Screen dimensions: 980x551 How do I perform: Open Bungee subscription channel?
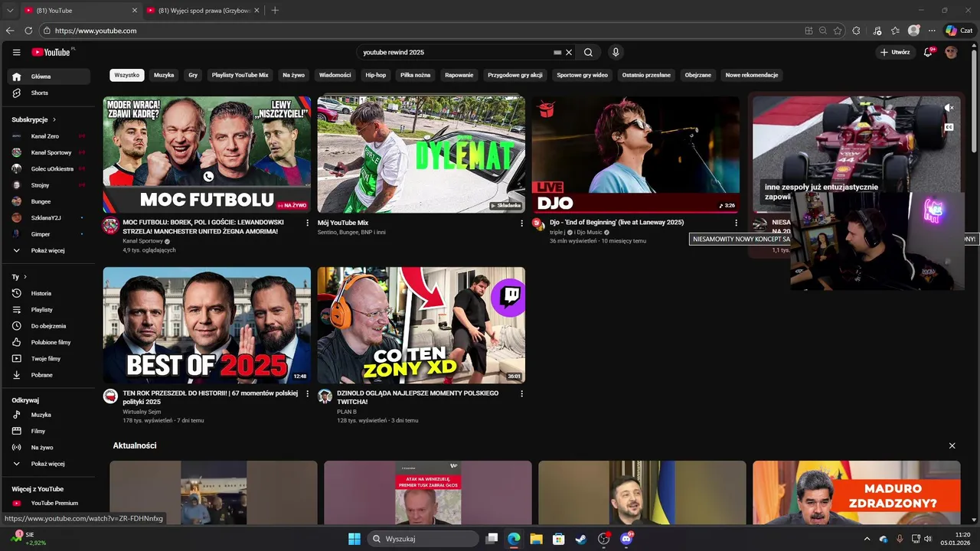[49, 201]
